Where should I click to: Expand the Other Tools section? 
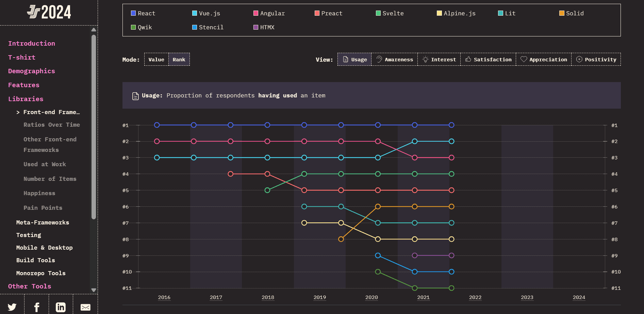(x=30, y=286)
